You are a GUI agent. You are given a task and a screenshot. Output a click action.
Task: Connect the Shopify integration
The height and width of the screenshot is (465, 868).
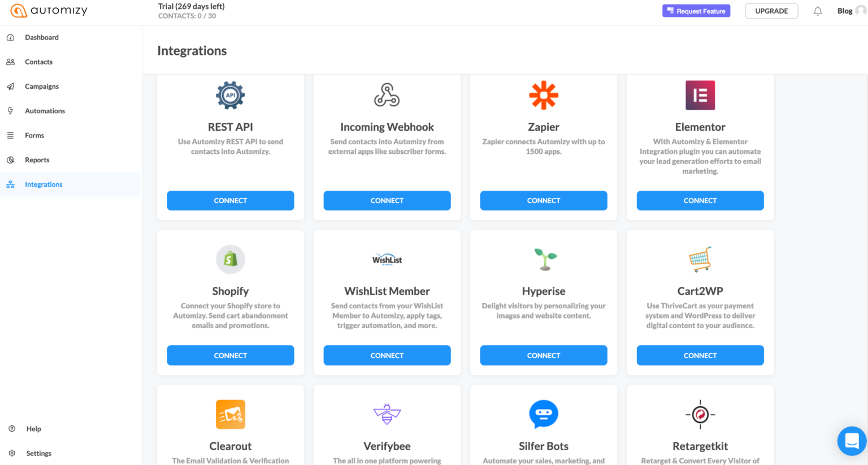[x=230, y=355]
